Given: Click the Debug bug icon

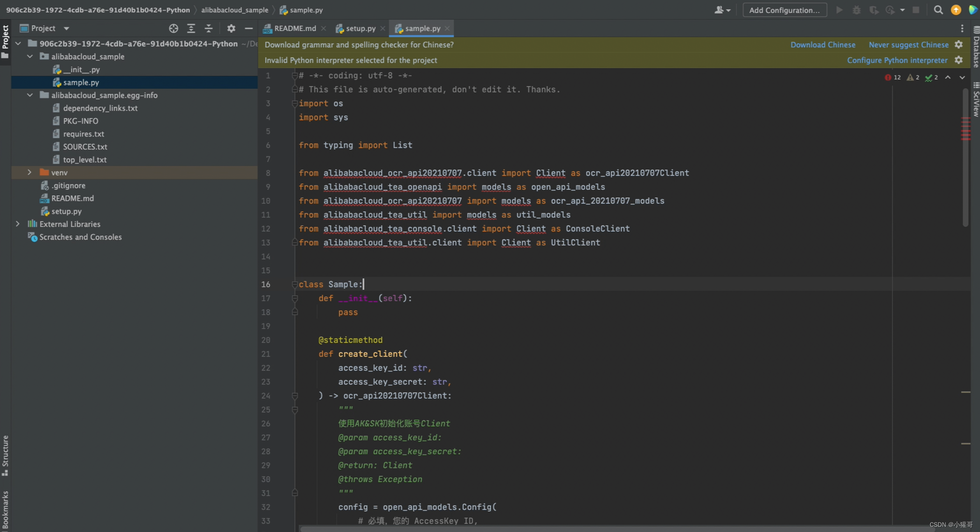Looking at the screenshot, I should 856,10.
